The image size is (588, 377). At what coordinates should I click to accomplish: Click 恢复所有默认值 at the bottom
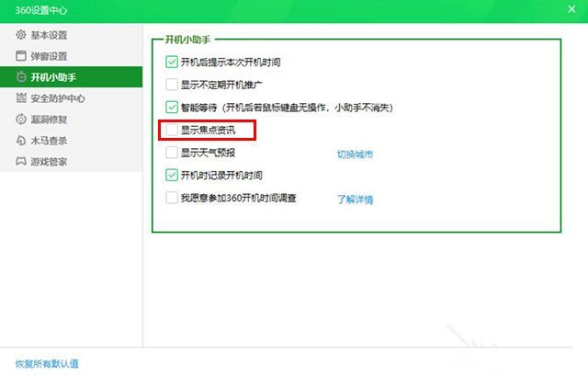(47, 363)
